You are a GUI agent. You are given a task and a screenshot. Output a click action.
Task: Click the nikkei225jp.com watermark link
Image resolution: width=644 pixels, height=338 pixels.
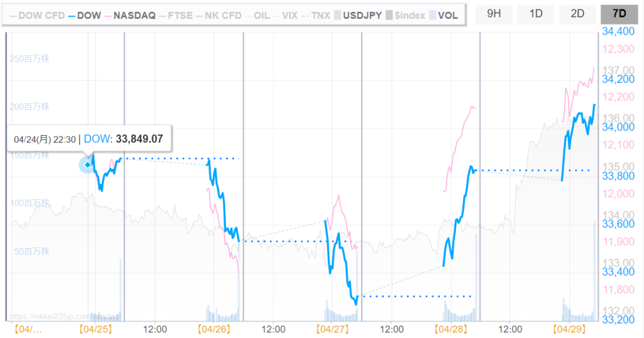click(x=63, y=317)
